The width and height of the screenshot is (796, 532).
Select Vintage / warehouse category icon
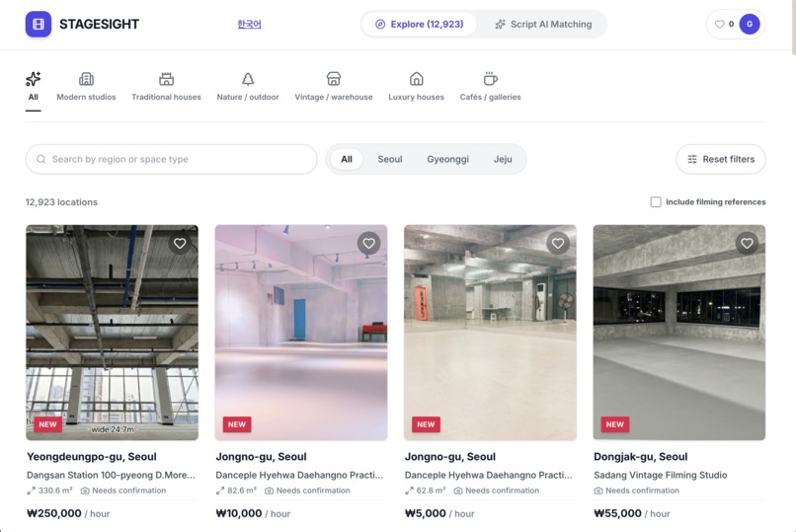pos(334,79)
